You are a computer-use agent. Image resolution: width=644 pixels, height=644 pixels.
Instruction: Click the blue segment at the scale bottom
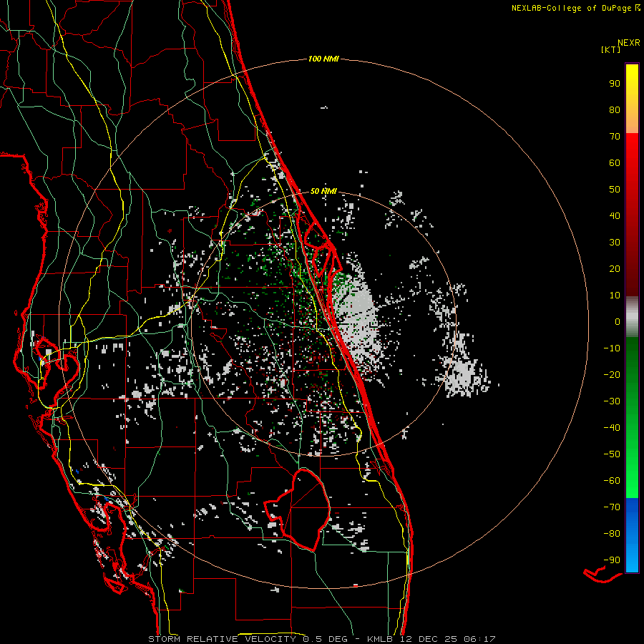point(632,535)
